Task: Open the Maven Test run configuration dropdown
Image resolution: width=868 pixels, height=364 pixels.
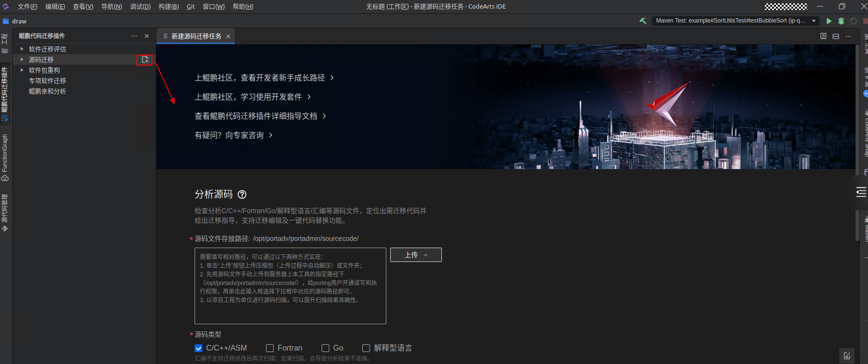Action: (x=735, y=21)
